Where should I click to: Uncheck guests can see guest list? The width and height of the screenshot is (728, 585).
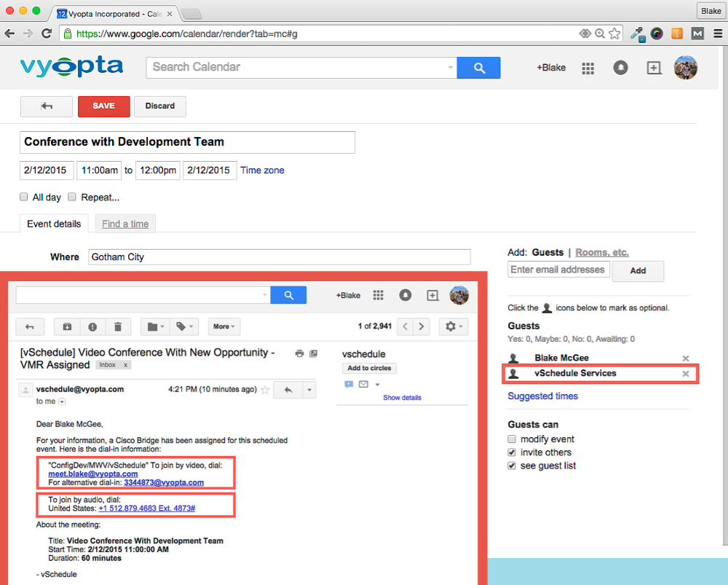512,466
